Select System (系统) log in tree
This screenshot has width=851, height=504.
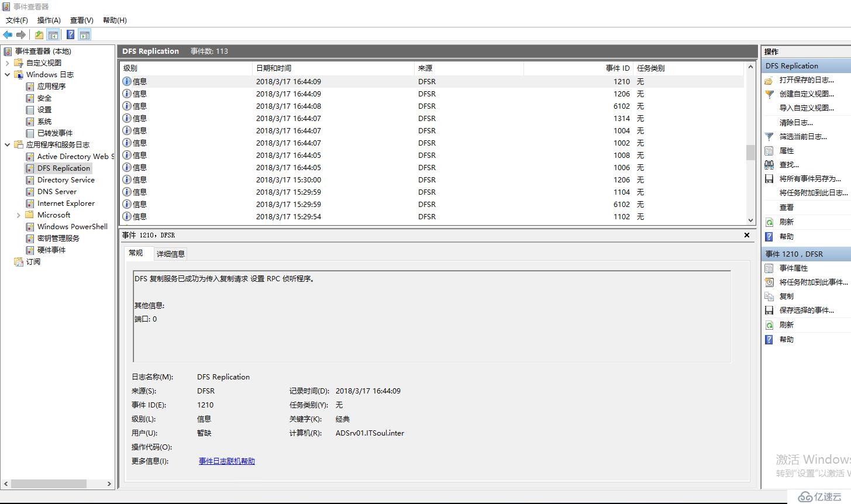(44, 122)
